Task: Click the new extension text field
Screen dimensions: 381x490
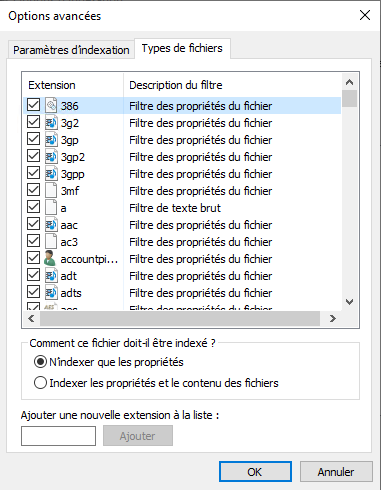Action: point(58,436)
